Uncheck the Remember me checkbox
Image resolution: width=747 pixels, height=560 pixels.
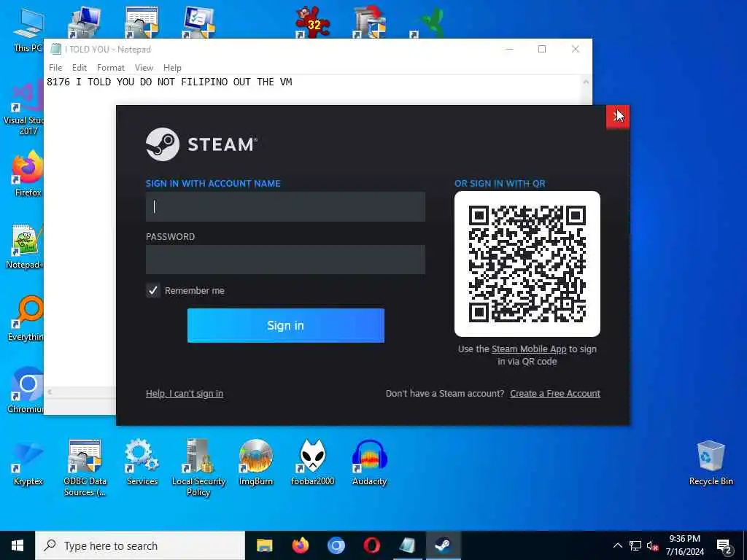pyautogui.click(x=153, y=290)
